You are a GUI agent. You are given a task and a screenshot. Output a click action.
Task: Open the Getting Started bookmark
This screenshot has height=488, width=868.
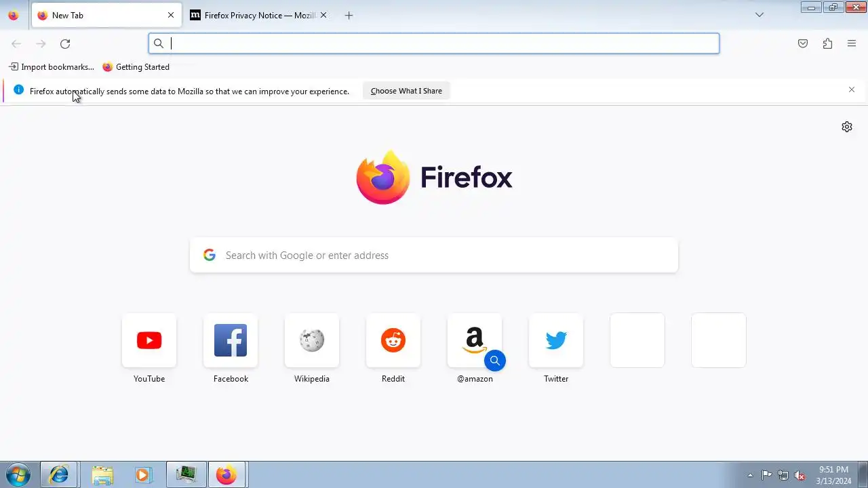[x=136, y=67]
